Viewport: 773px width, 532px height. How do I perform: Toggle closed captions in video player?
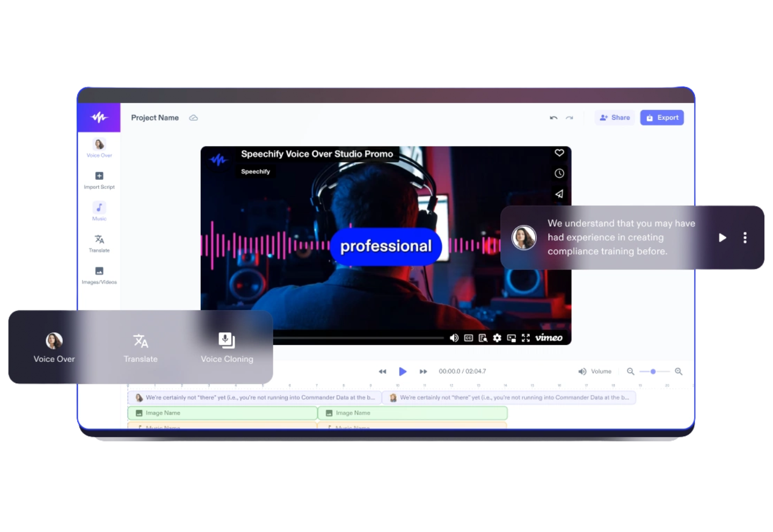pos(469,338)
